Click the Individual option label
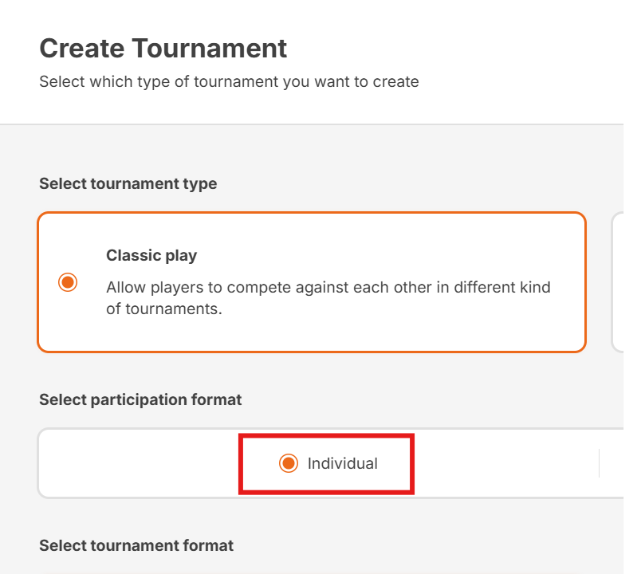 point(343,463)
